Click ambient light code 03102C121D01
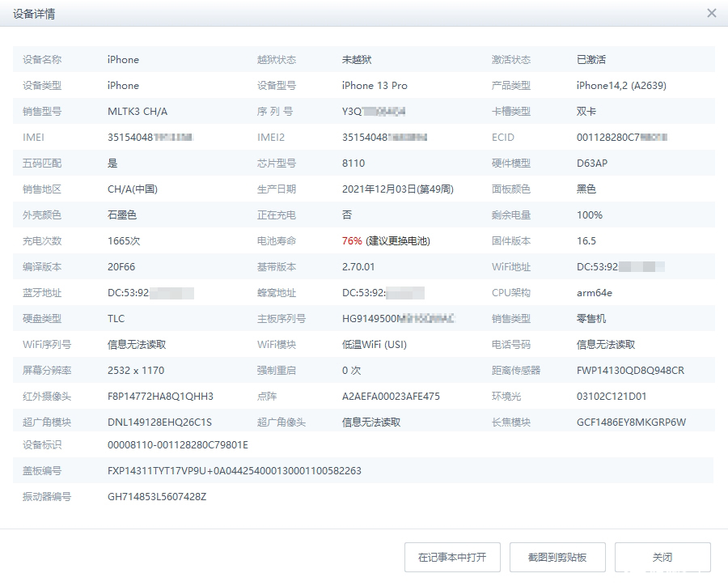Image resolution: width=728 pixels, height=586 pixels. click(x=612, y=397)
